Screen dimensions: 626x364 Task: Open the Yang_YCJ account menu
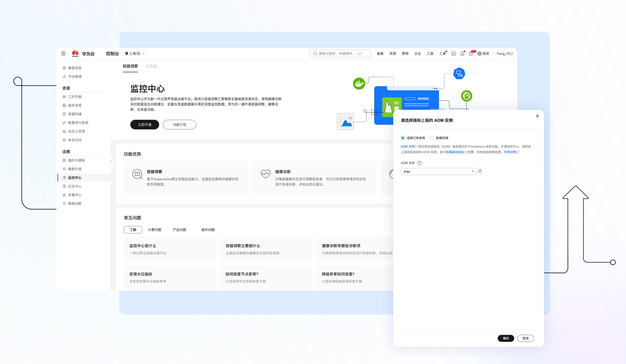[504, 53]
